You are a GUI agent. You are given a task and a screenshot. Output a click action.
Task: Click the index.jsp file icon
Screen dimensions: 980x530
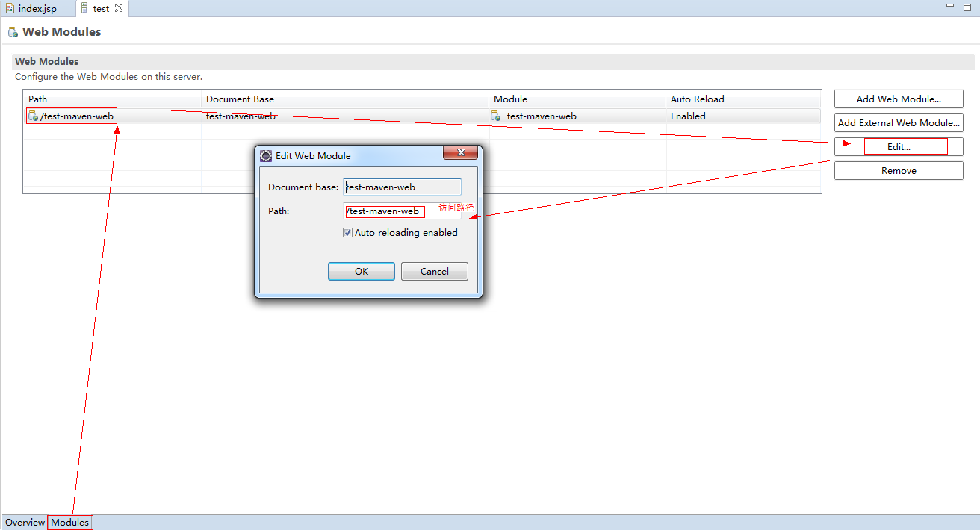(10, 9)
